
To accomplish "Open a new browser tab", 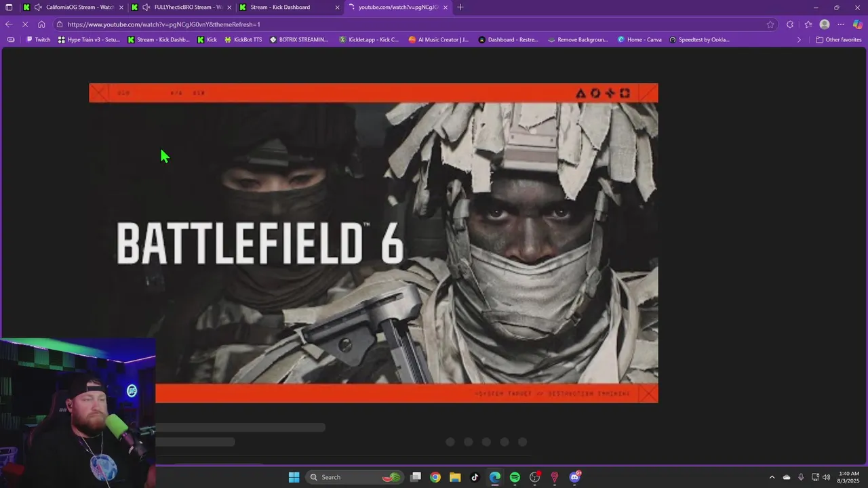I will (460, 7).
